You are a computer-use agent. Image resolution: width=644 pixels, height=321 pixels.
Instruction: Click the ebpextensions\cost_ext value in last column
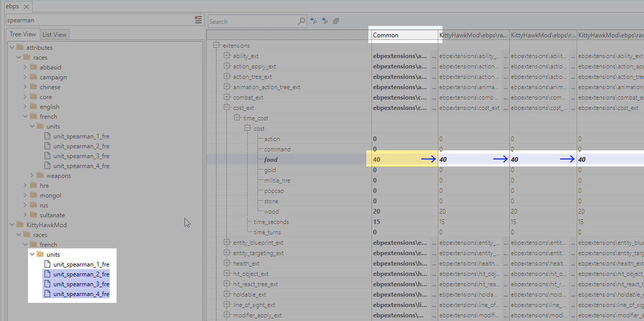coord(608,108)
